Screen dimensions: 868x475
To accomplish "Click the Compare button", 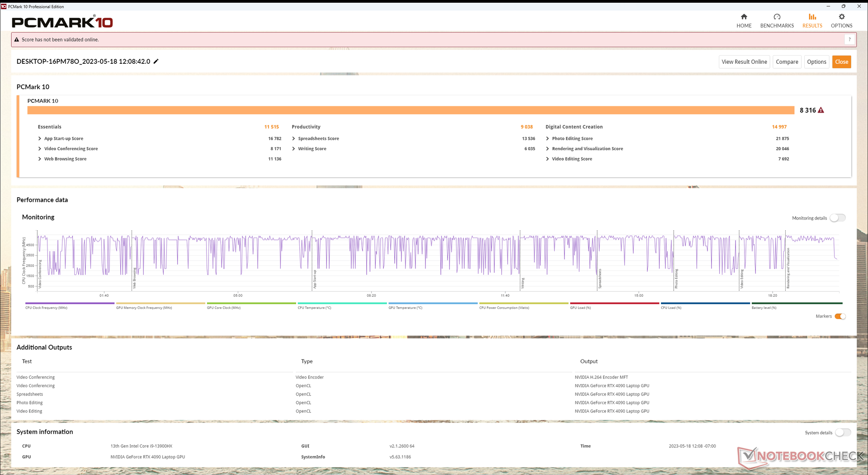I will pyautogui.click(x=787, y=62).
